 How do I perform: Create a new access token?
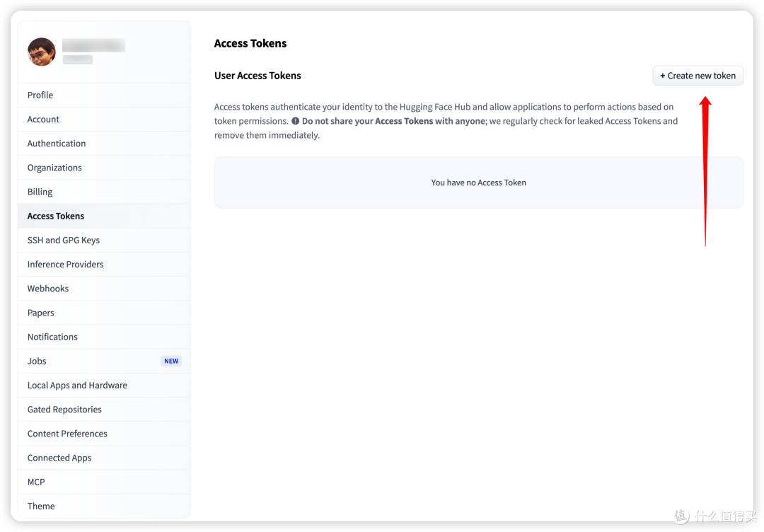698,76
